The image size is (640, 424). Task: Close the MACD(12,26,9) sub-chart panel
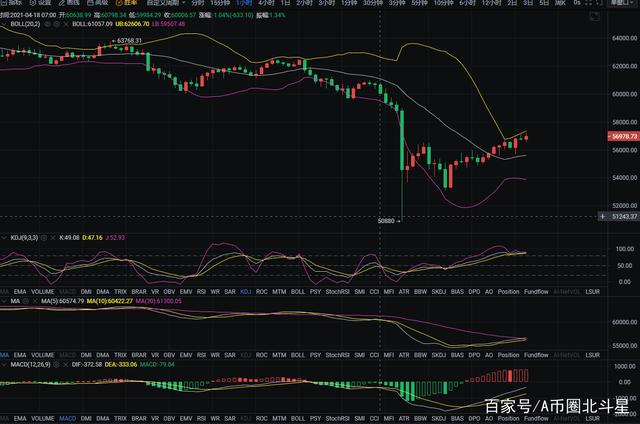click(x=65, y=364)
